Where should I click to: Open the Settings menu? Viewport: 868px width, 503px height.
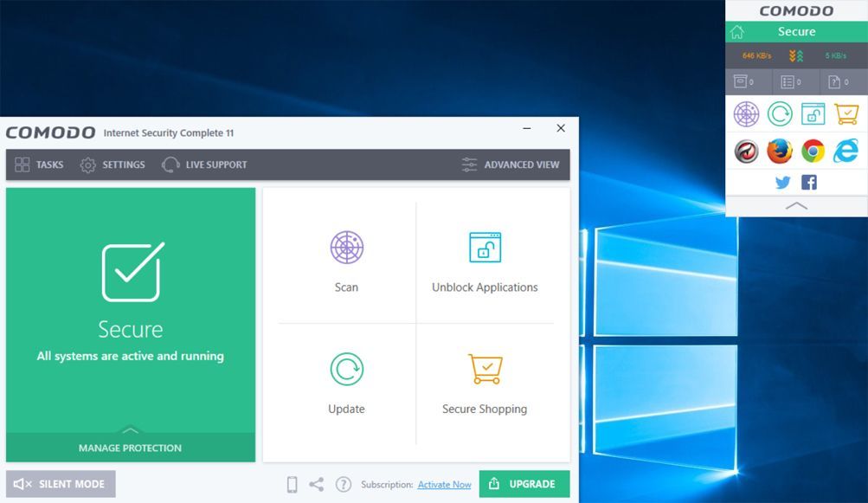(113, 164)
